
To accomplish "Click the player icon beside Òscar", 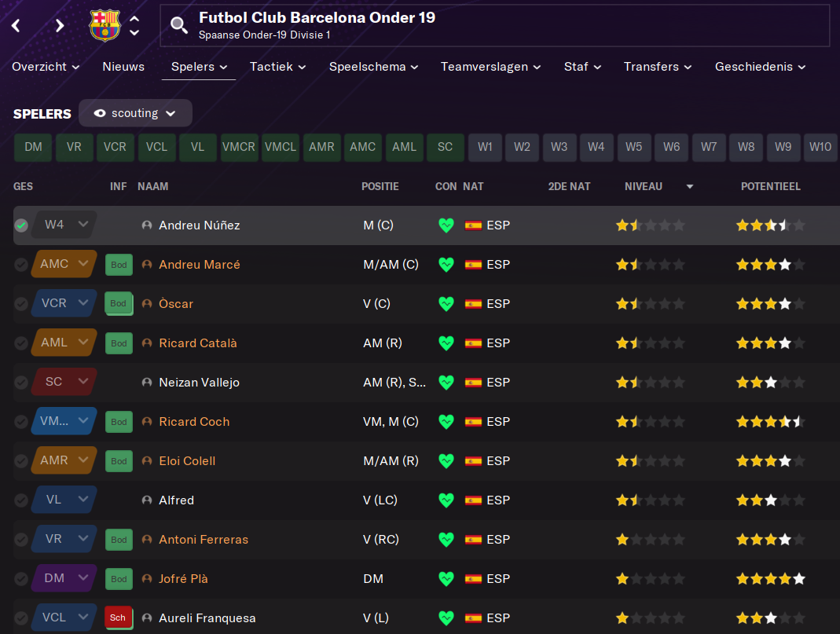I will tap(147, 303).
